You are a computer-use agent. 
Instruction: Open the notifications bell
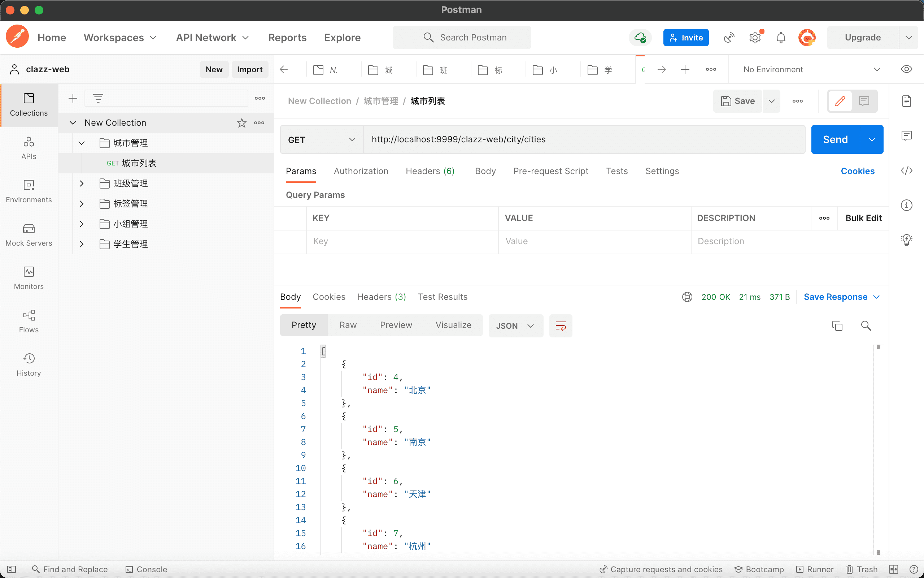[x=781, y=38]
